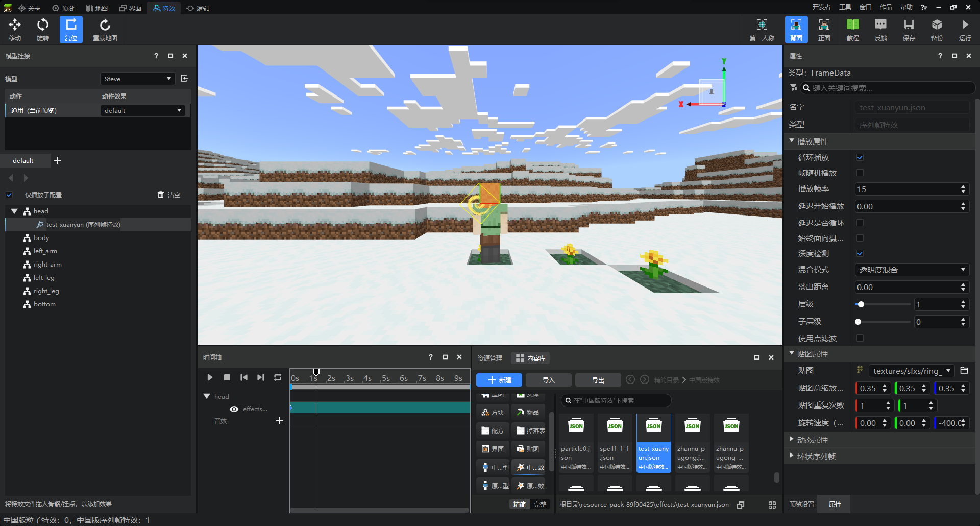This screenshot has height=526, width=980.
Task: Open the textures/sfxs/ring texture dropdown
Action: [x=912, y=371]
